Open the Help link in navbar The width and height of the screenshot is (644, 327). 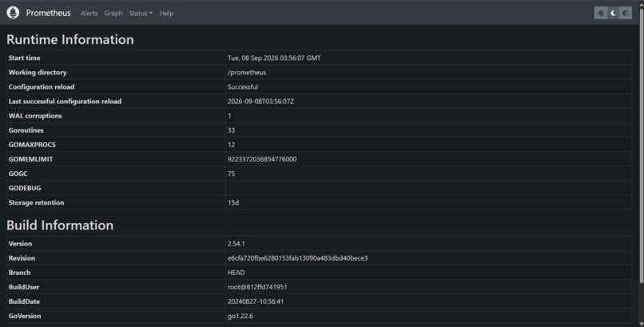[166, 13]
